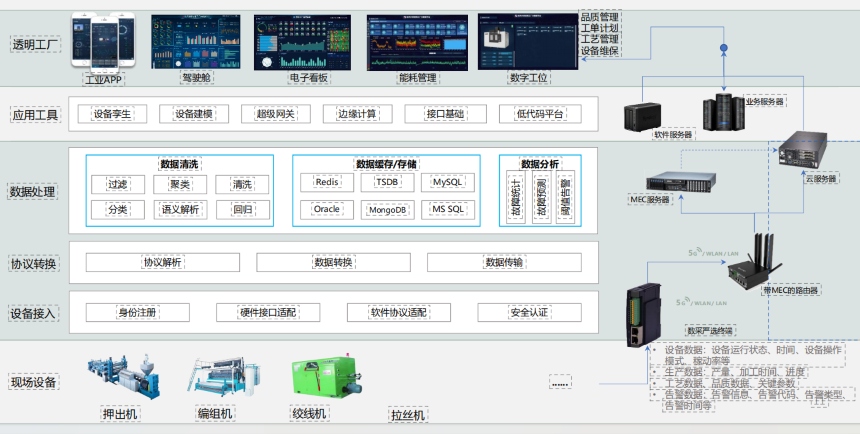Select the 低代码平台 box
The height and width of the screenshot is (434, 860).
pyautogui.click(x=540, y=114)
